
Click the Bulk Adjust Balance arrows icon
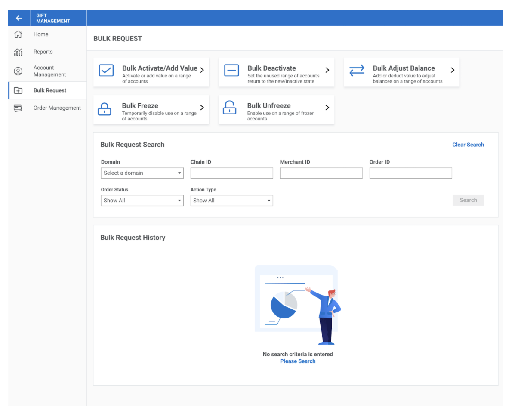(357, 71)
